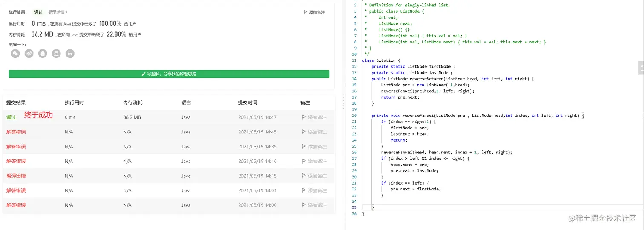Share result via LinkedIn icon
The image size is (644, 230).
coord(70,54)
